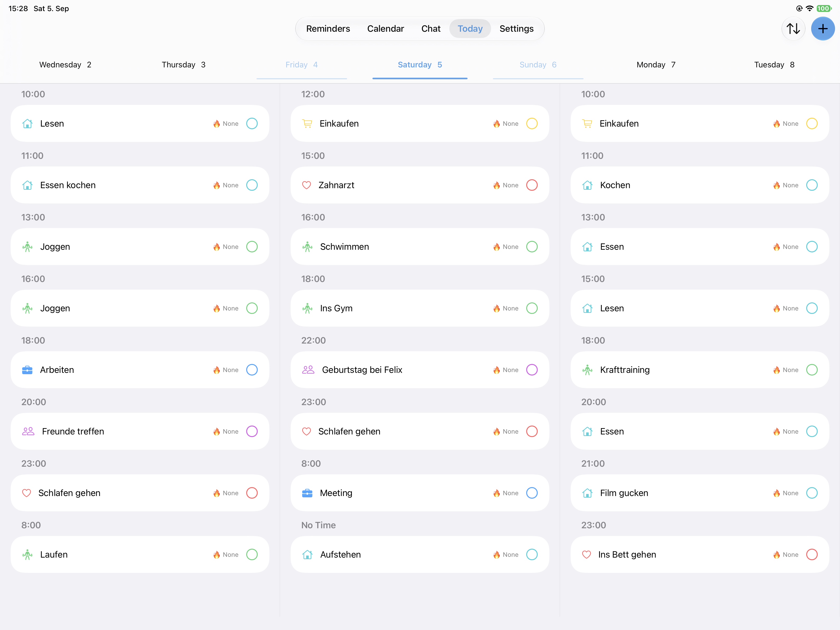Click the people icon beside Geburtstag bei Felix
The width and height of the screenshot is (840, 630).
308,370
